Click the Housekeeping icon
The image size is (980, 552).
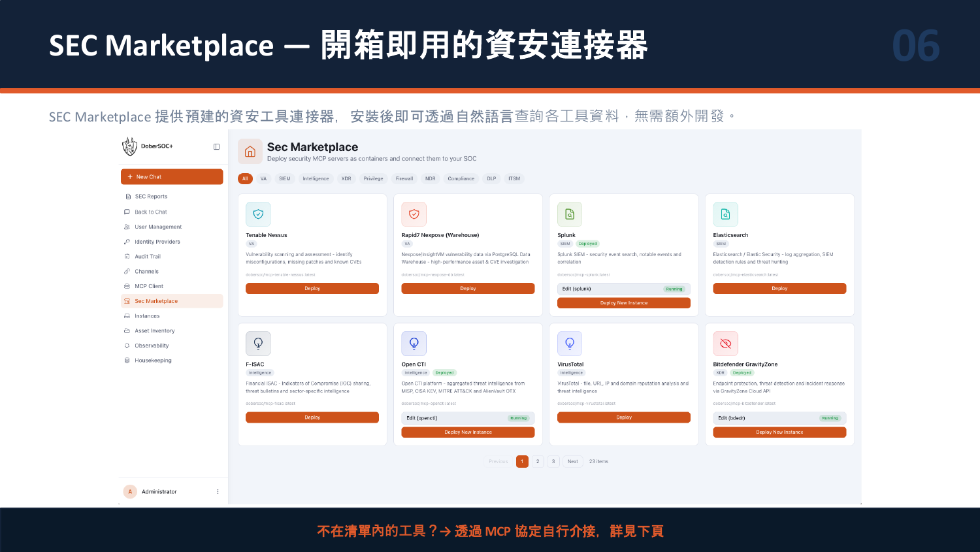coord(127,361)
